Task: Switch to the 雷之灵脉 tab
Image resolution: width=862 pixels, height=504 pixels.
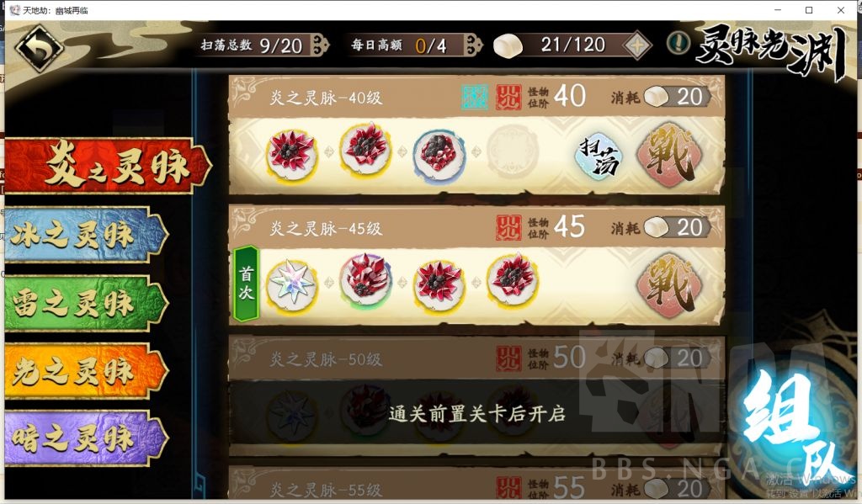Action: click(x=86, y=304)
